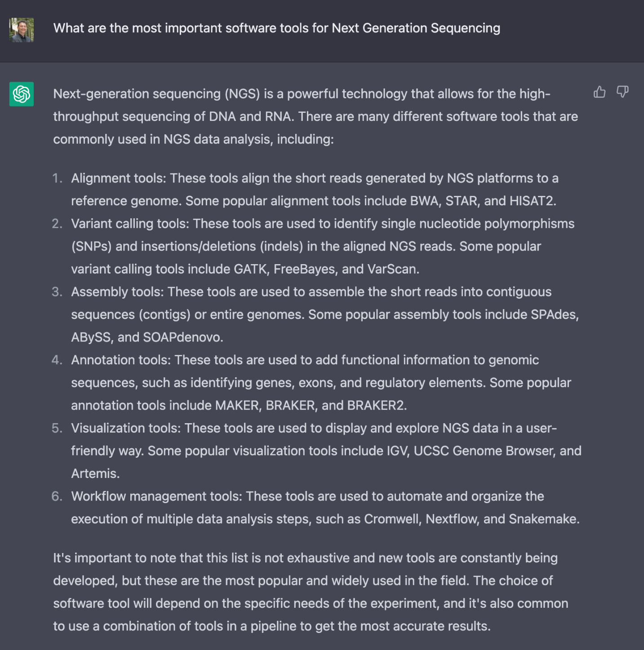Click the 'Alignment tools' list item heading
Image resolution: width=644 pixels, height=650 pixels.
coord(118,178)
